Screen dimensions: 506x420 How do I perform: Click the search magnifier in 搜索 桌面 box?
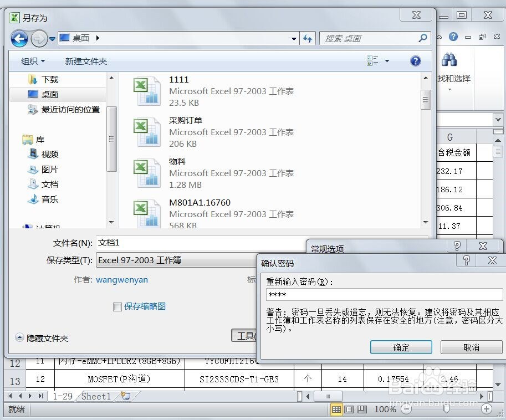pyautogui.click(x=422, y=38)
